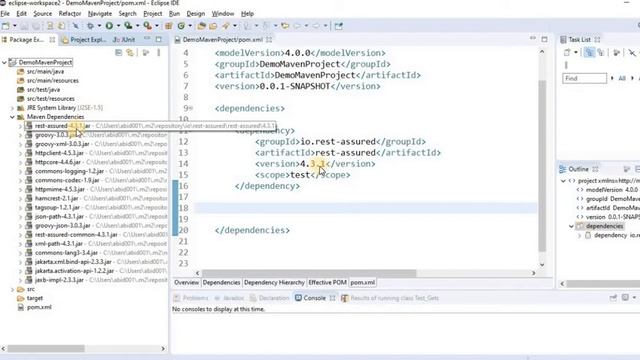Expand the src folder node
The width and height of the screenshot is (640, 360).
(x=12, y=289)
